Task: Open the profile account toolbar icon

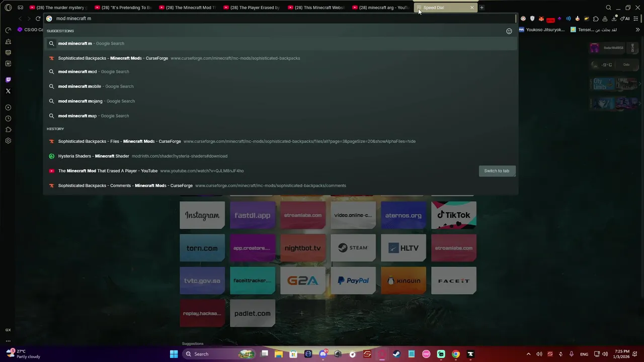Action: (x=605, y=19)
